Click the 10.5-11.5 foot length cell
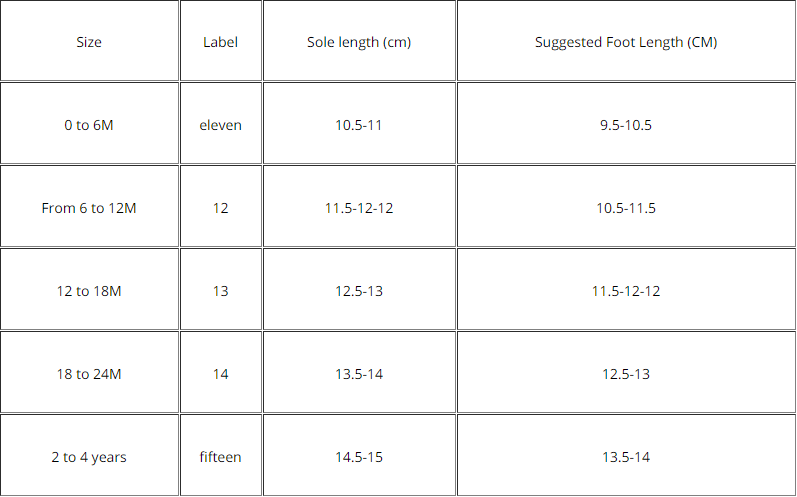Image resolution: width=797 pixels, height=497 pixels. coord(626,208)
